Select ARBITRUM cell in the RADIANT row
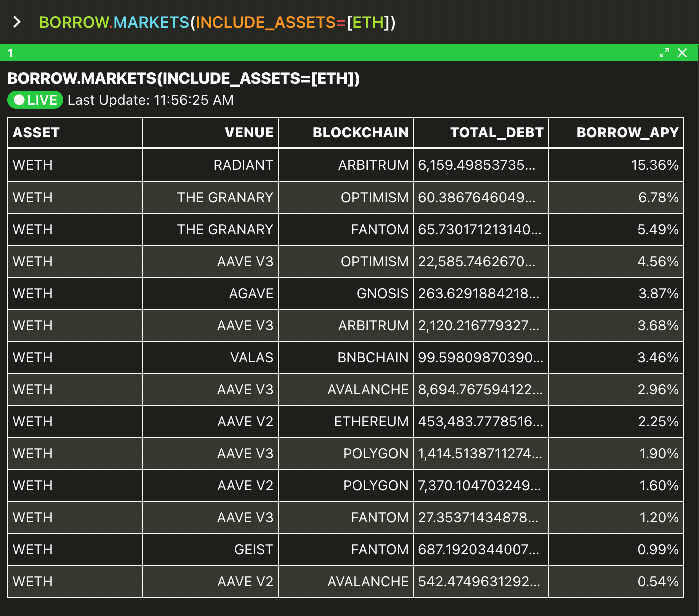 coord(346,165)
